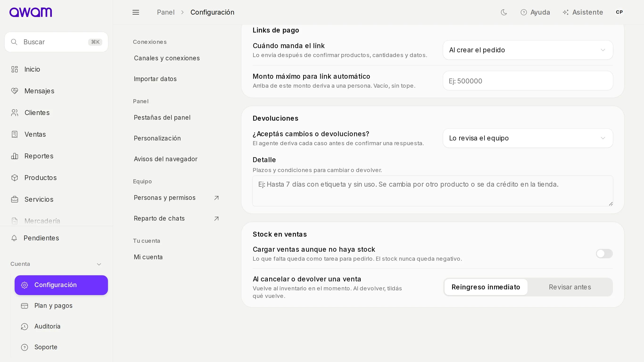Viewport: 644px width, 362px height.
Task: Click the Detalle devoluciones text area
Action: pyautogui.click(x=433, y=191)
